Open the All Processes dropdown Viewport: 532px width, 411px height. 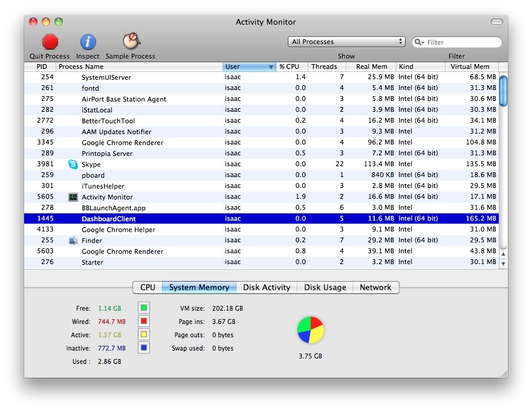tap(346, 42)
